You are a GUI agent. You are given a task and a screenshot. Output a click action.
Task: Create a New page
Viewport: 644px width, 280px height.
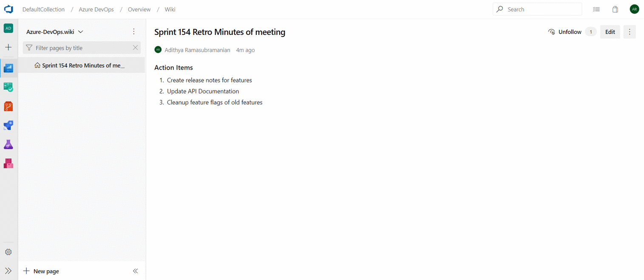coord(41,271)
